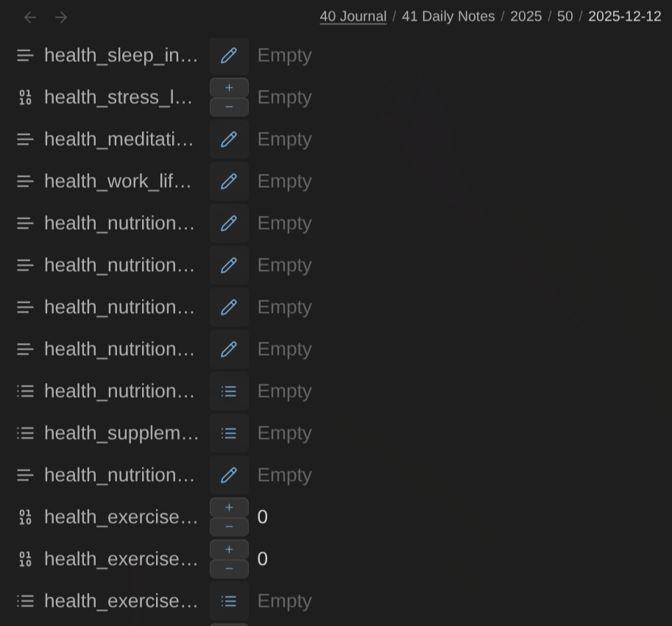The width and height of the screenshot is (672, 626).
Task: Select the "2025" breadcrumb folder
Action: tap(526, 17)
